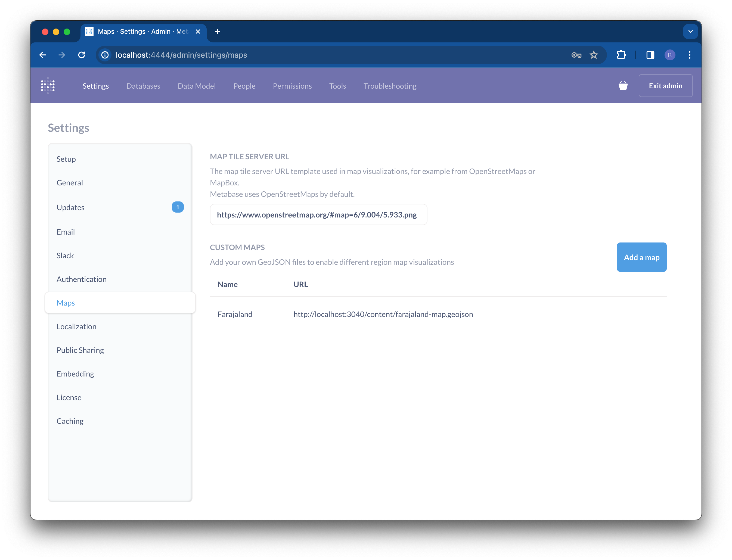View site information icon
The width and height of the screenshot is (732, 560).
coord(105,55)
